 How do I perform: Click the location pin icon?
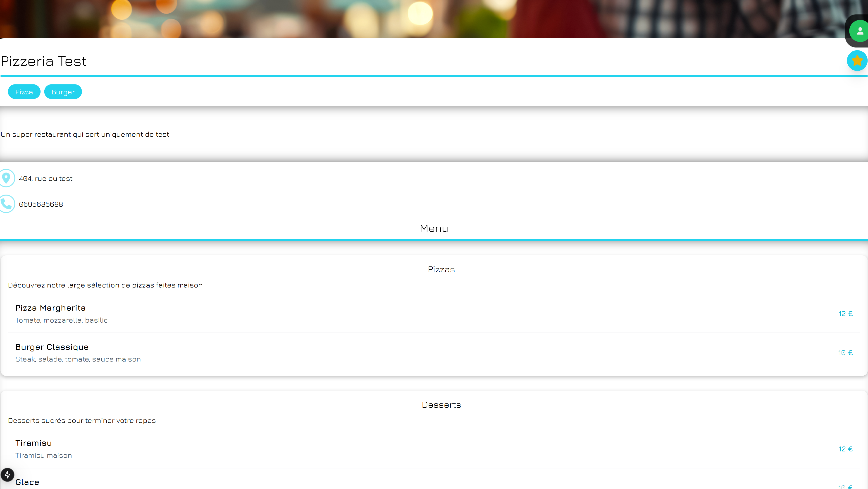point(6,178)
